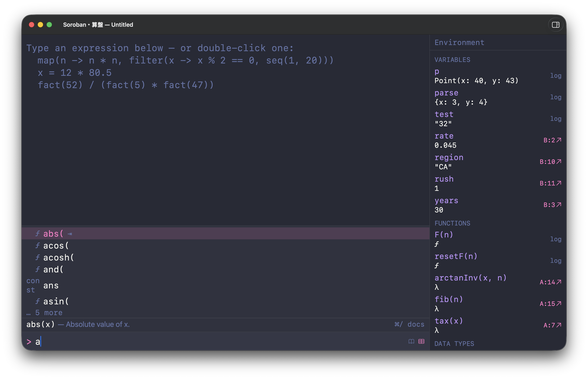Choose and( from the suggestions
Screen dimensions: 588x379
(226, 270)
